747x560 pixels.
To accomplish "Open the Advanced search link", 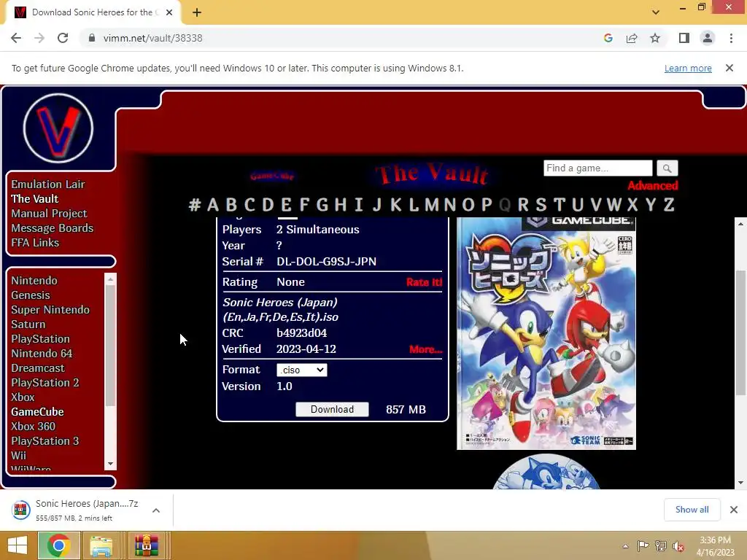I will tap(653, 186).
